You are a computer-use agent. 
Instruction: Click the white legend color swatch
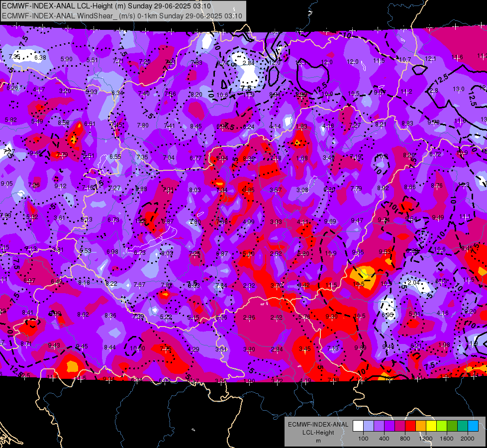[x=358, y=426]
